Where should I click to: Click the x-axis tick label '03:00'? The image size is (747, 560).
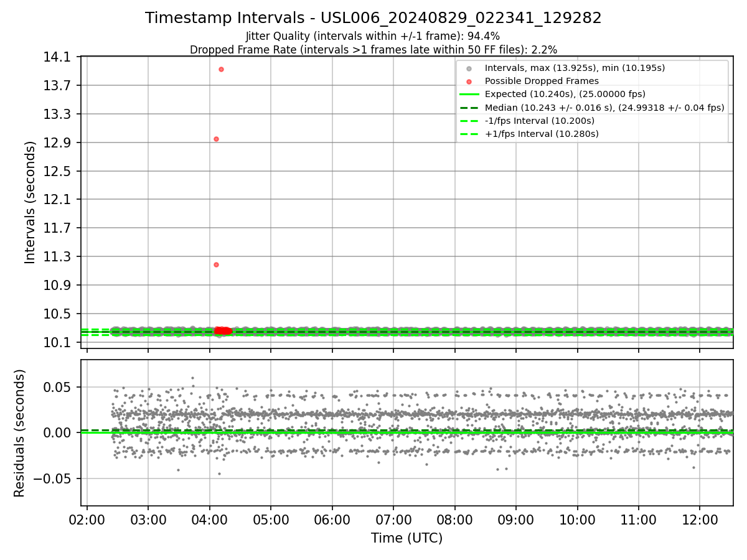point(148,519)
